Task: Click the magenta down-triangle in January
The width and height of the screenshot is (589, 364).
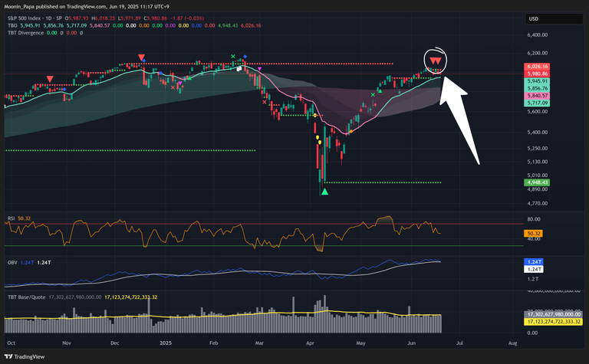Action: pos(180,83)
